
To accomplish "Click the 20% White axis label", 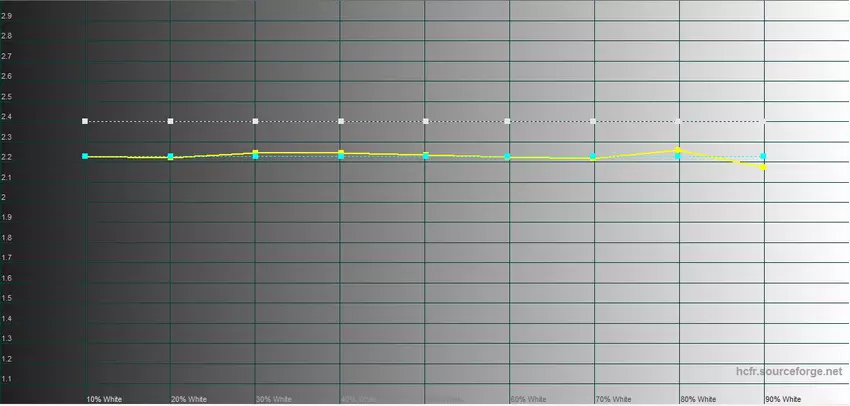I will tap(188, 398).
